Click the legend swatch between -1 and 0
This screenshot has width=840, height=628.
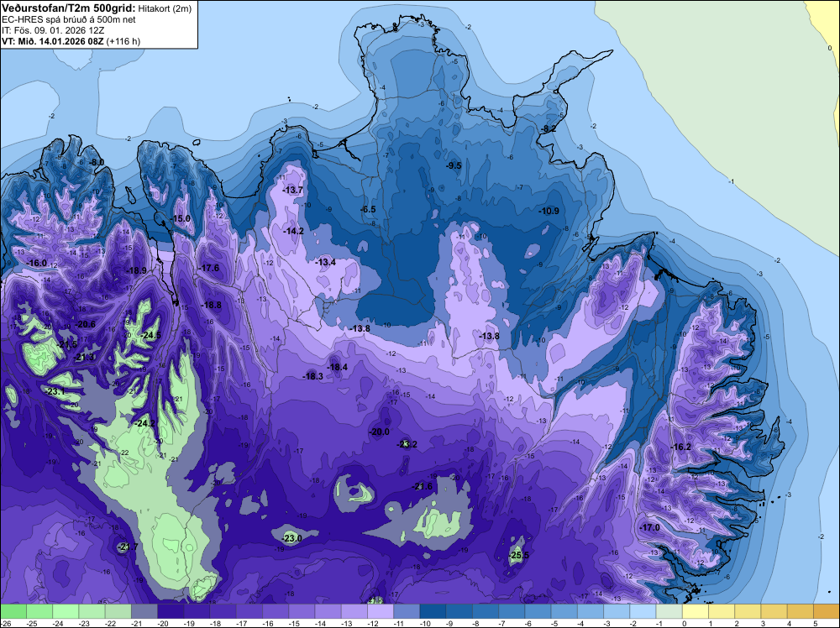click(669, 611)
